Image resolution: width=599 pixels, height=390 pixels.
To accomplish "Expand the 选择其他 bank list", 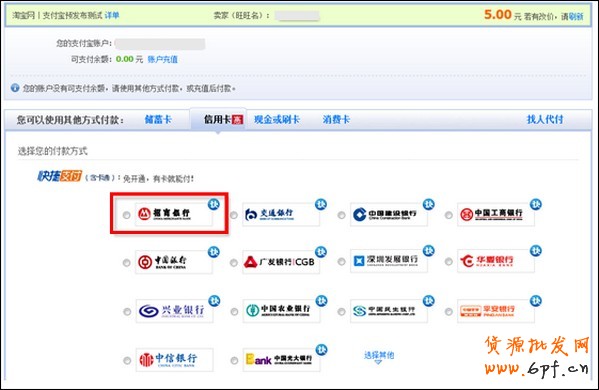I will click(379, 357).
